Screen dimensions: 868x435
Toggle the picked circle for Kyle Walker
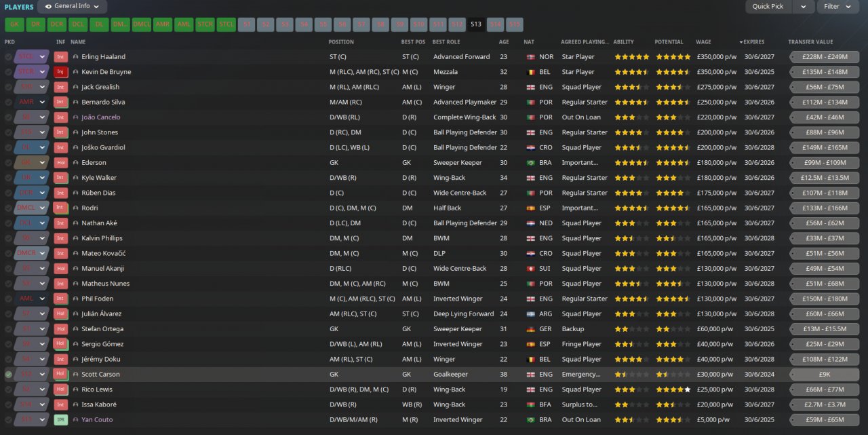pos(8,178)
